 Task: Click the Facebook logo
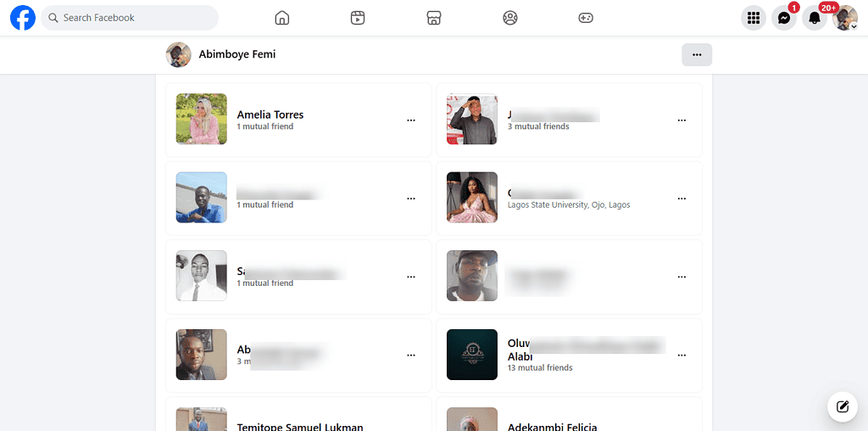(x=23, y=18)
